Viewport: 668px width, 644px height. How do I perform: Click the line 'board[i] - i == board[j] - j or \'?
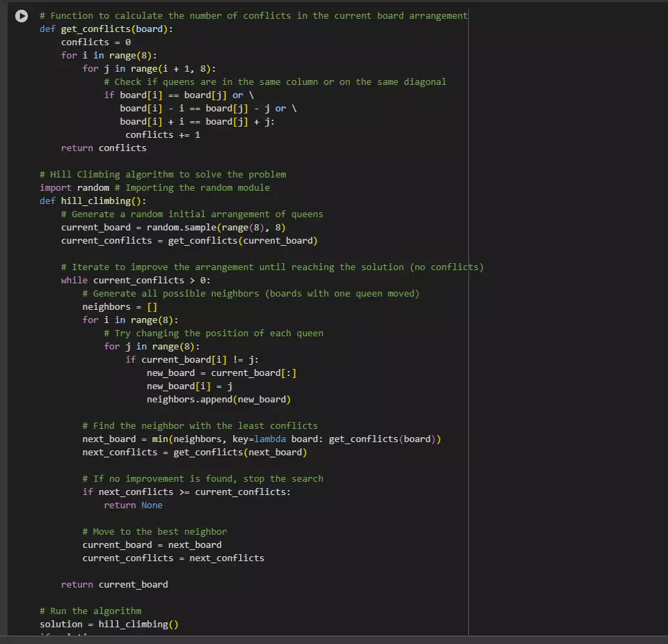(x=208, y=108)
